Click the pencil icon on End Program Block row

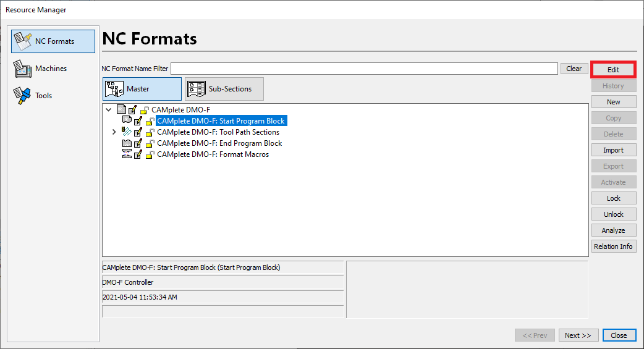click(x=138, y=143)
